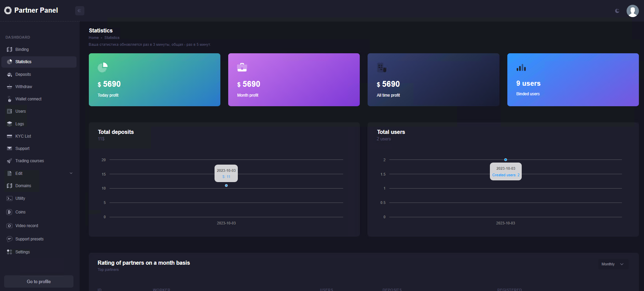Click the Coins bitcoin icon
Screen dimensions: 644x291
coord(10,212)
